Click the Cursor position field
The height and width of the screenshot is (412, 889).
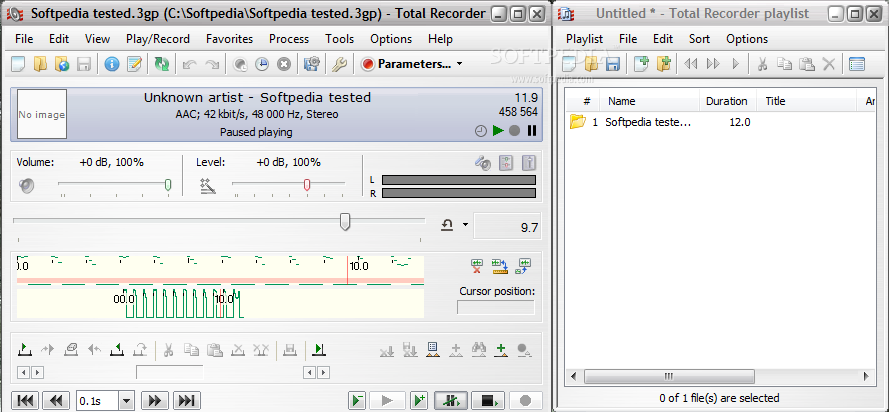click(x=496, y=307)
